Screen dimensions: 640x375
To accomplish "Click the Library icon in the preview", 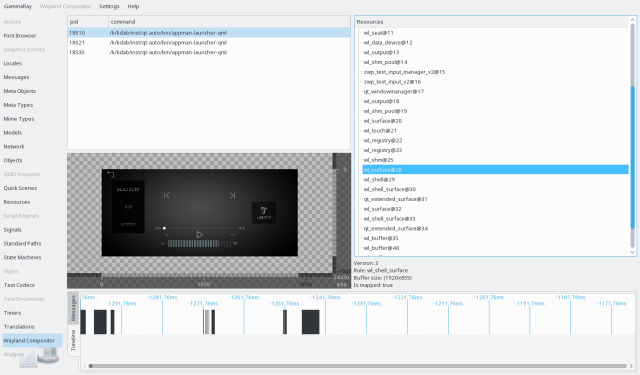I will point(264,213).
